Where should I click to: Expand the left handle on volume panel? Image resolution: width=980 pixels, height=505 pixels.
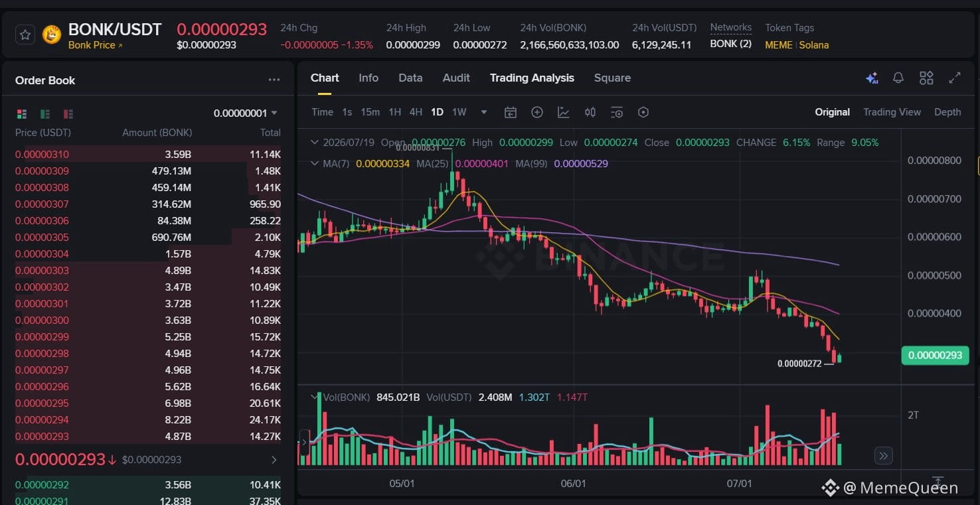pyautogui.click(x=305, y=441)
